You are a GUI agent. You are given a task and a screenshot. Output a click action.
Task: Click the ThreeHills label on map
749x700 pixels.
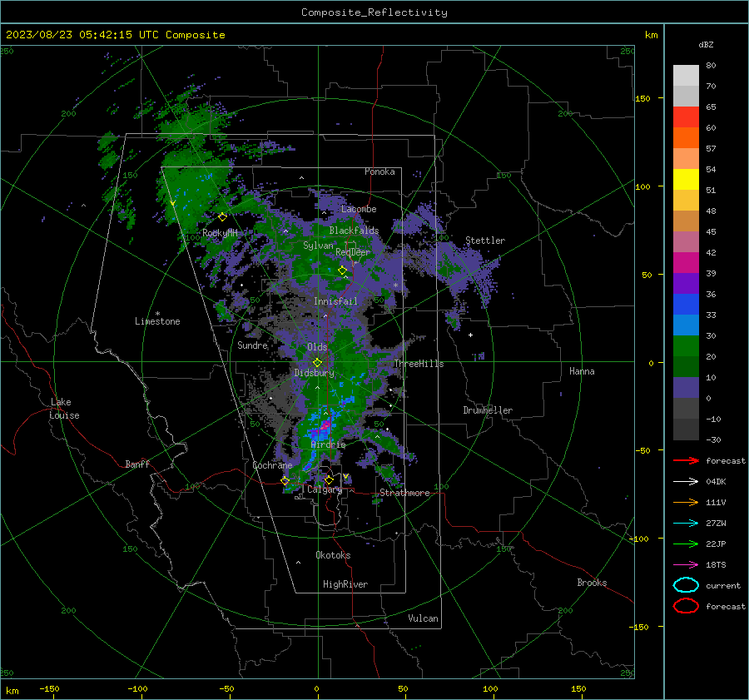[419, 364]
